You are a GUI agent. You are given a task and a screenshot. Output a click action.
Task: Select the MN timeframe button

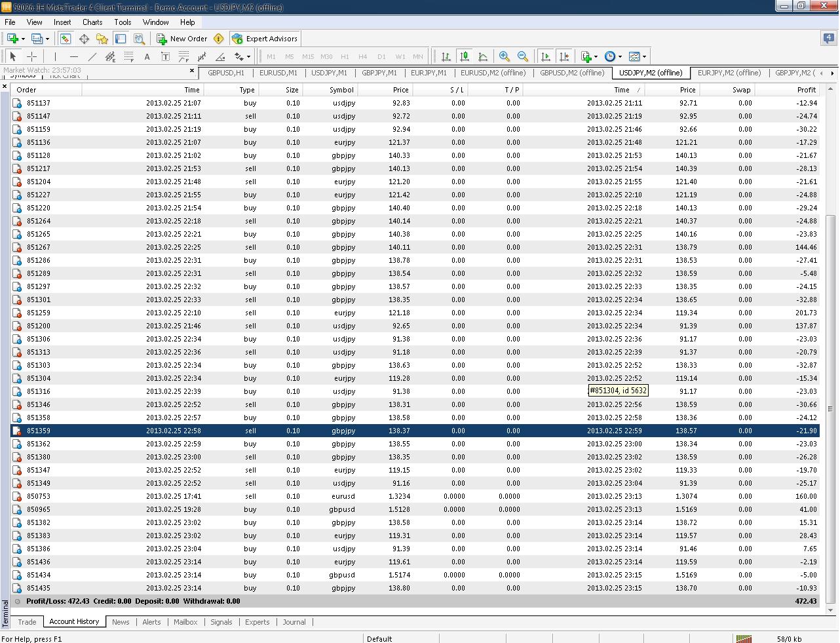418,56
